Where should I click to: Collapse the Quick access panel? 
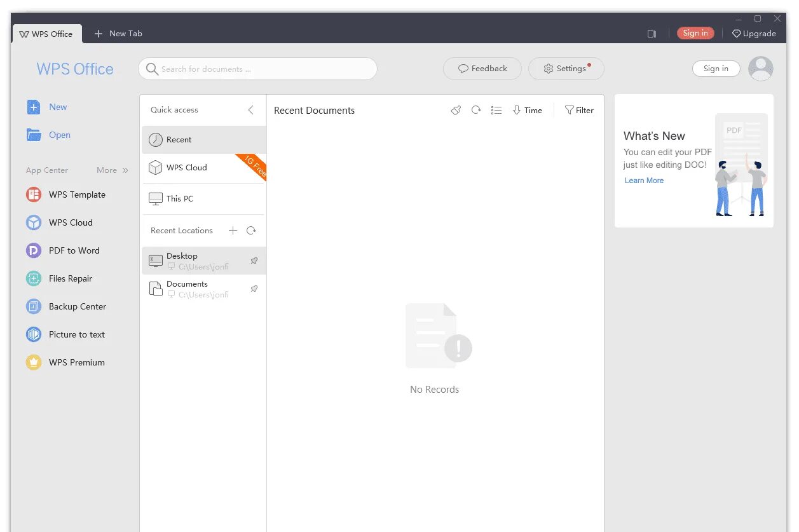[250, 110]
